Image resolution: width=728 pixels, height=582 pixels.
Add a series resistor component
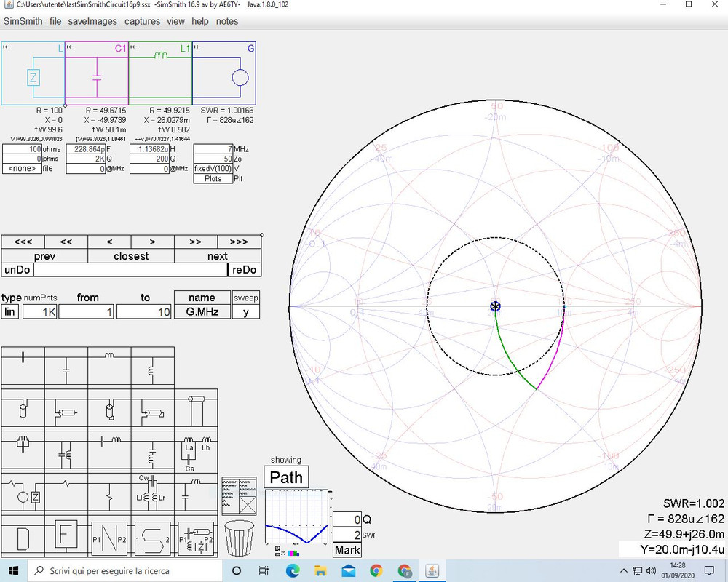point(66,493)
